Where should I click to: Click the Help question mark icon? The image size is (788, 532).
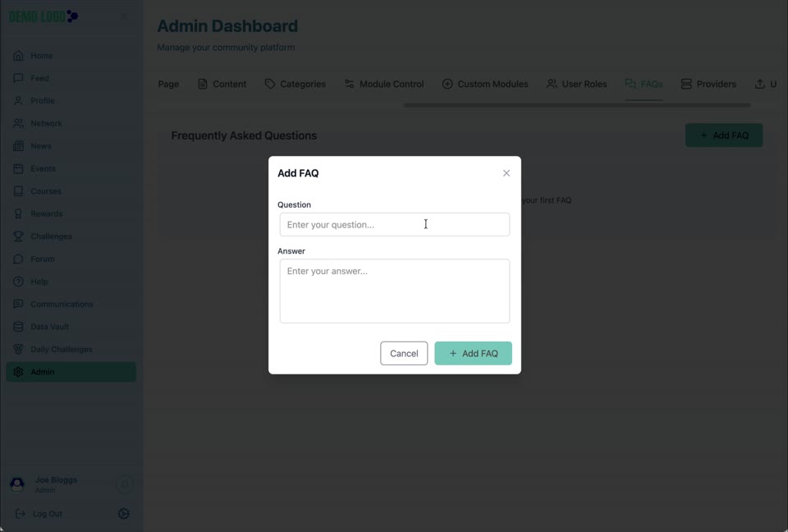click(x=18, y=282)
